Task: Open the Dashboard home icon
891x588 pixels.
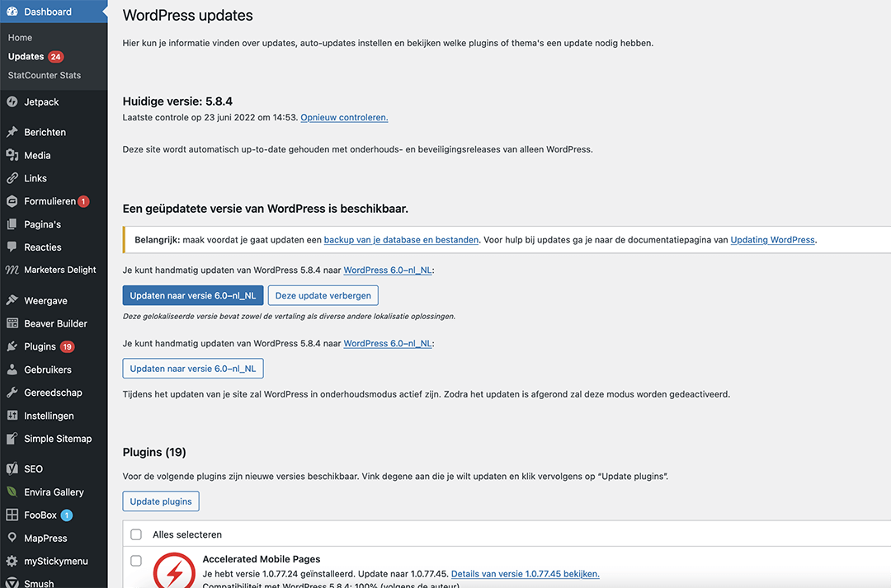Action: pos(12,12)
